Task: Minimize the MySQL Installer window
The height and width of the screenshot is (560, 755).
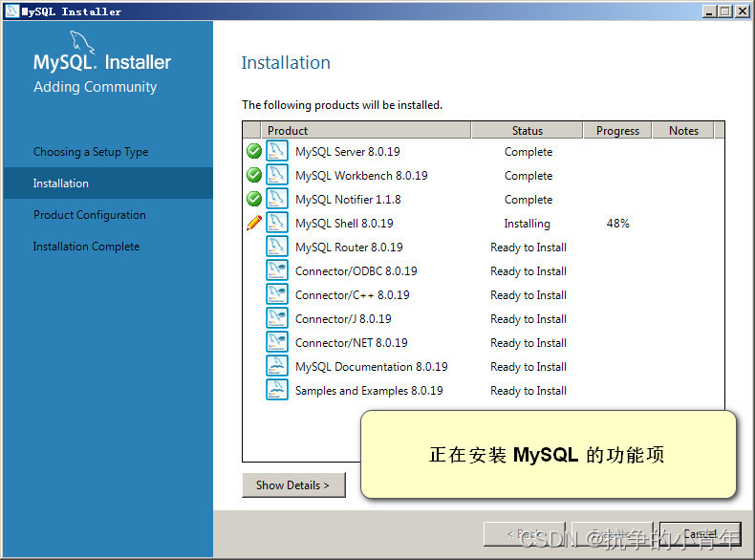Action: (708, 11)
